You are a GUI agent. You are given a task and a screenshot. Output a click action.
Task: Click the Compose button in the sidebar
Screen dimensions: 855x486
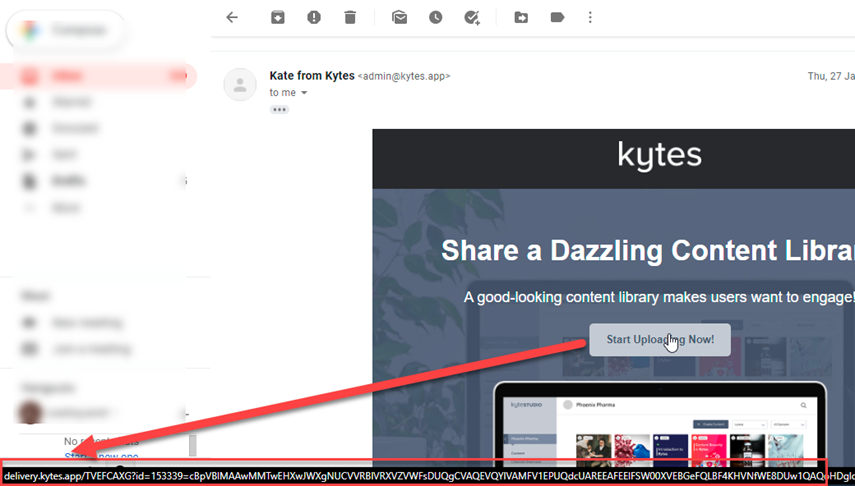pyautogui.click(x=65, y=30)
